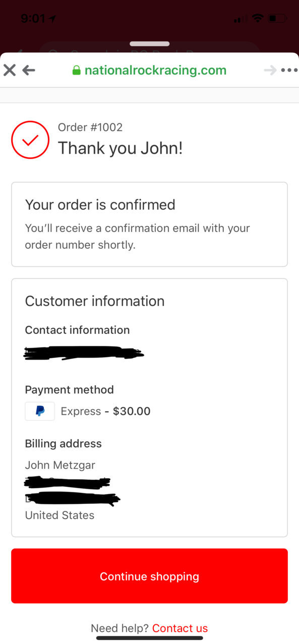Tap the 9:01 clock in status bar
Image resolution: width=299 pixels, height=644 pixels.
[33, 19]
